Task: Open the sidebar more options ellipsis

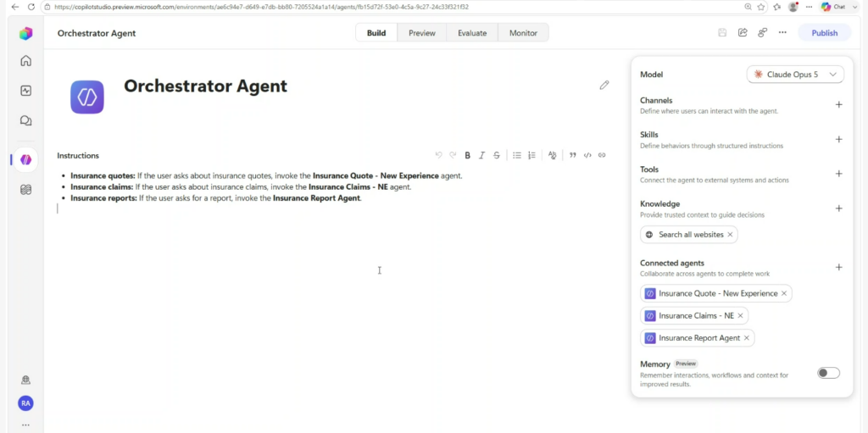Action: [x=25, y=425]
